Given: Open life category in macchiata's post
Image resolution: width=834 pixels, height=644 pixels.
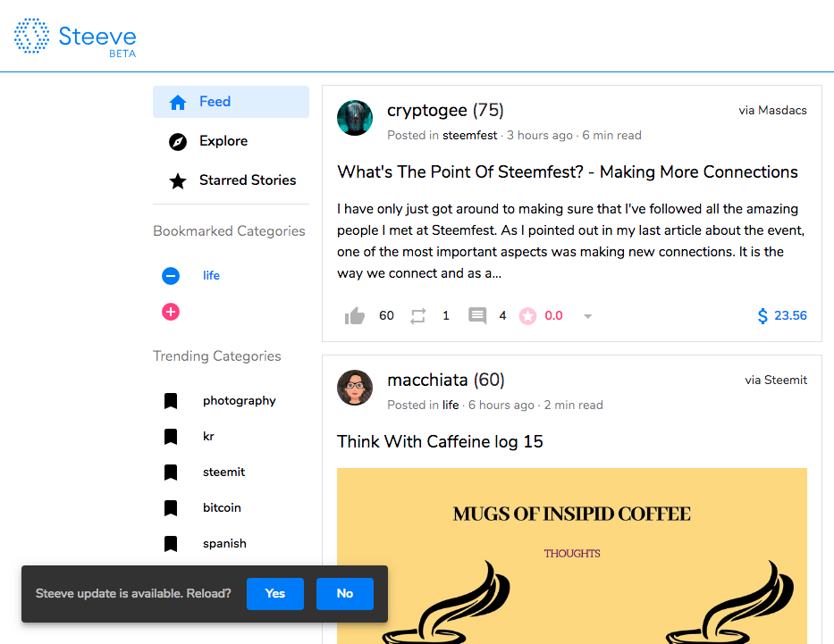Looking at the screenshot, I should coord(451,406).
